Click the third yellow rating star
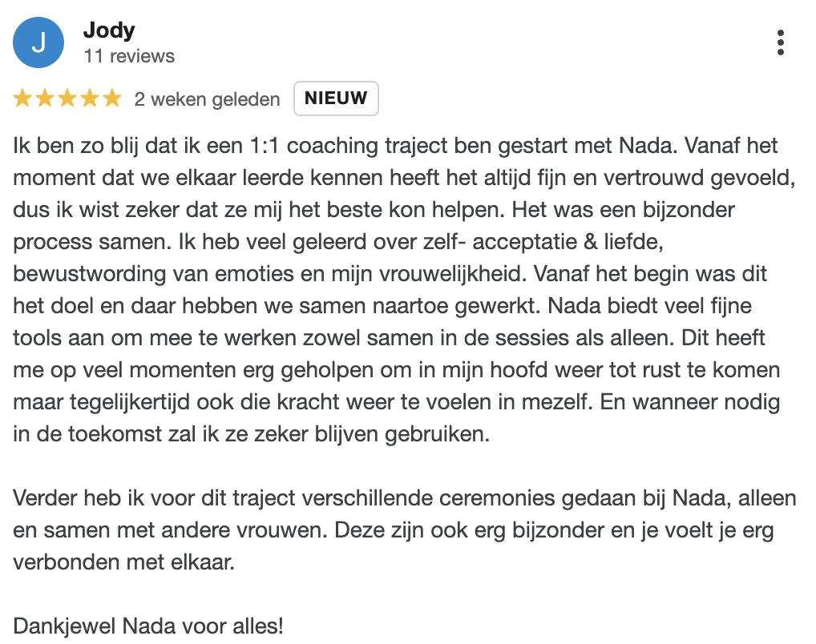The width and height of the screenshot is (816, 644). [x=67, y=99]
